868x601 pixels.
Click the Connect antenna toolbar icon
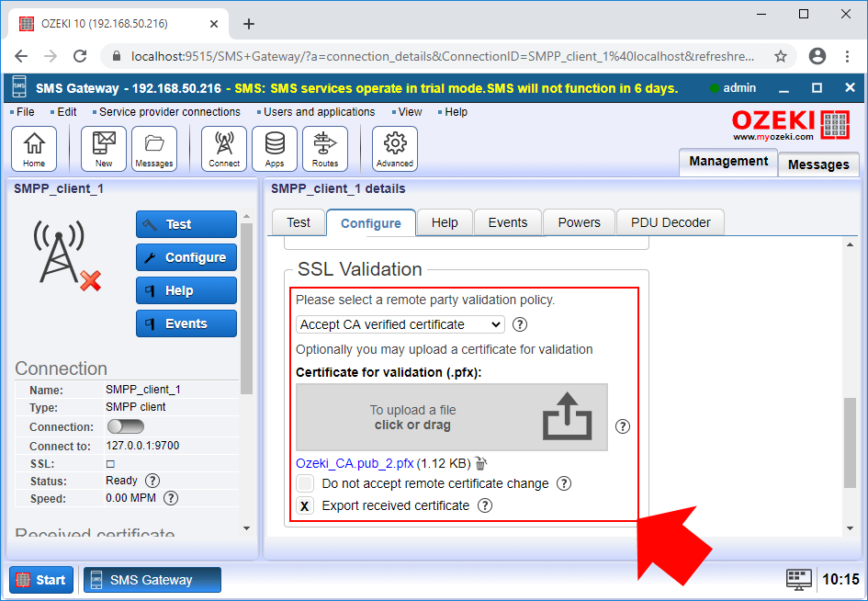click(223, 149)
